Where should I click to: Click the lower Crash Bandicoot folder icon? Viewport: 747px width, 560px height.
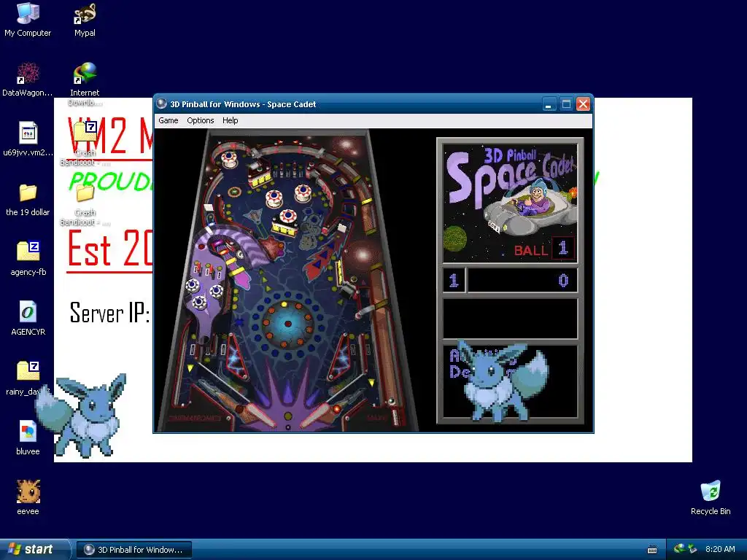coord(85,205)
